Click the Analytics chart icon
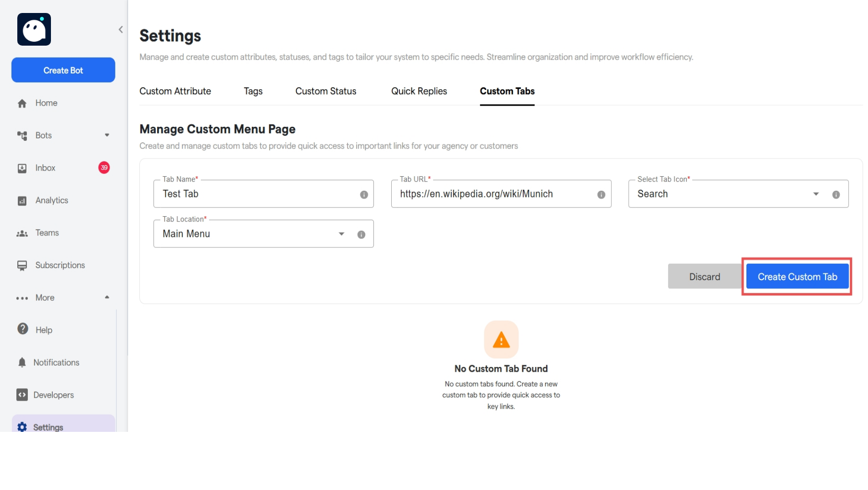The height and width of the screenshot is (490, 868). [22, 201]
